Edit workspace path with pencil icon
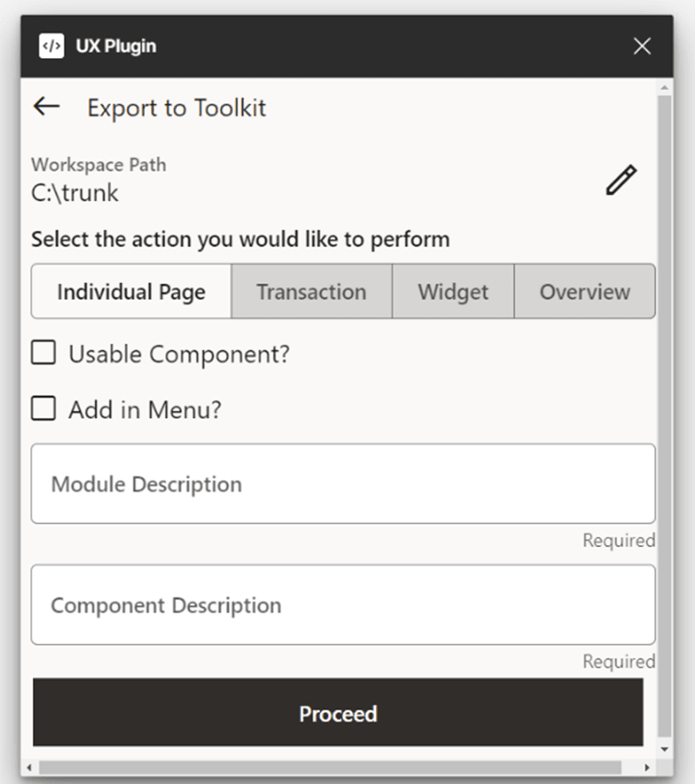Viewport: 695px width, 784px height. (620, 180)
